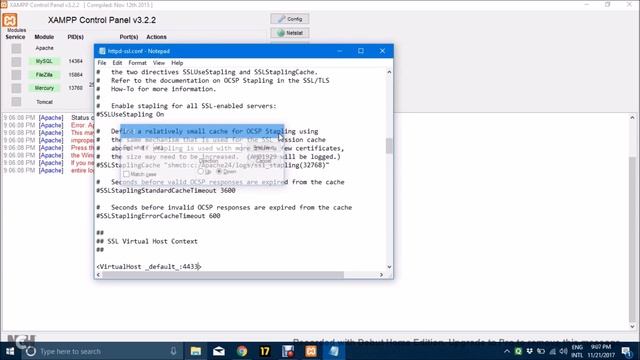Click the power/battery tray icon
640x360 pixels.
[x=541, y=351]
